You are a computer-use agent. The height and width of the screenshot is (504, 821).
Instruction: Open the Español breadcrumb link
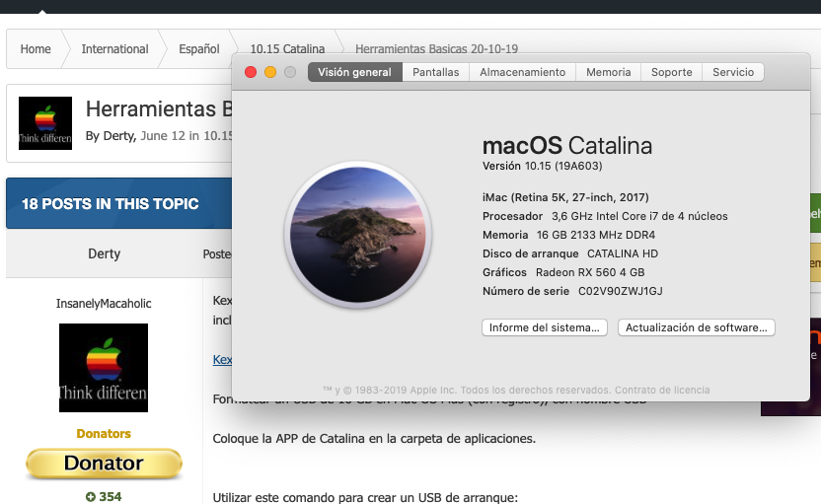[199, 49]
